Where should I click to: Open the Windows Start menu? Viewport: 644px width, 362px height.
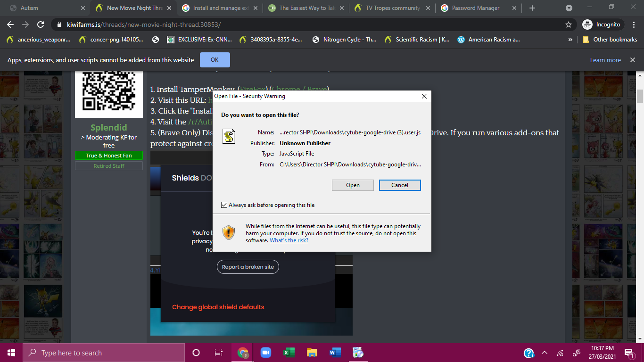point(11,353)
